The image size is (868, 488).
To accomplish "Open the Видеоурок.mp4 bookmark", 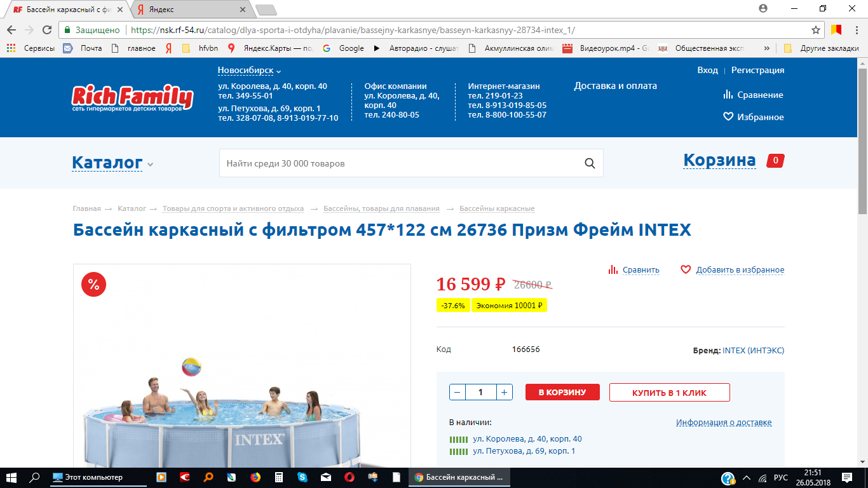I will pos(606,48).
